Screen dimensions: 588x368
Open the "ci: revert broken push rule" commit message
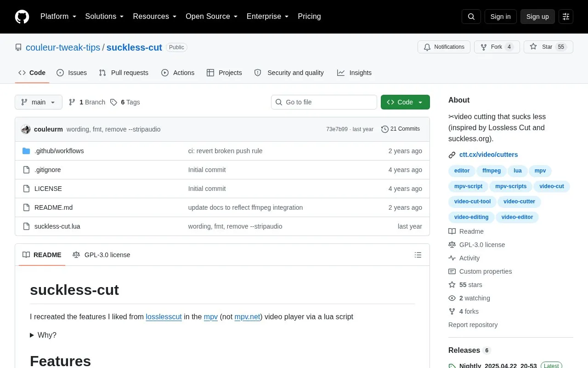[x=225, y=151]
